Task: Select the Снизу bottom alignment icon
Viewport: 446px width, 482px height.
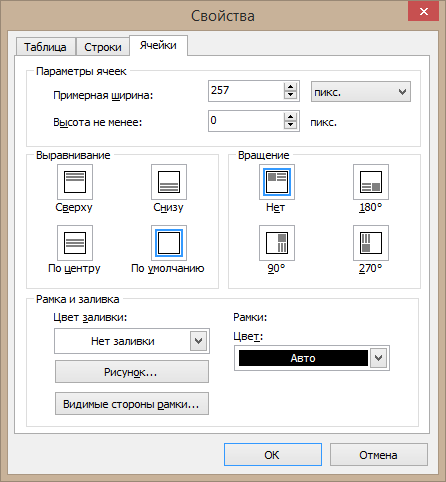Action: point(169,182)
